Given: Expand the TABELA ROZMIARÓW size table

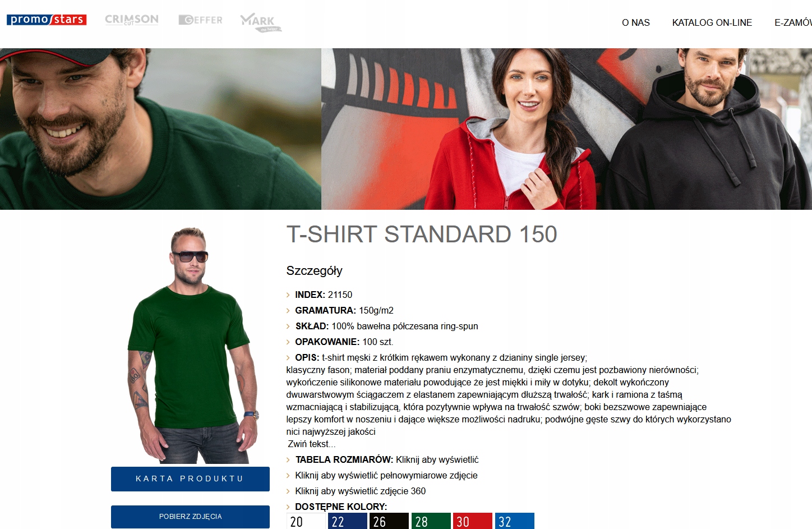Looking at the screenshot, I should point(387,459).
